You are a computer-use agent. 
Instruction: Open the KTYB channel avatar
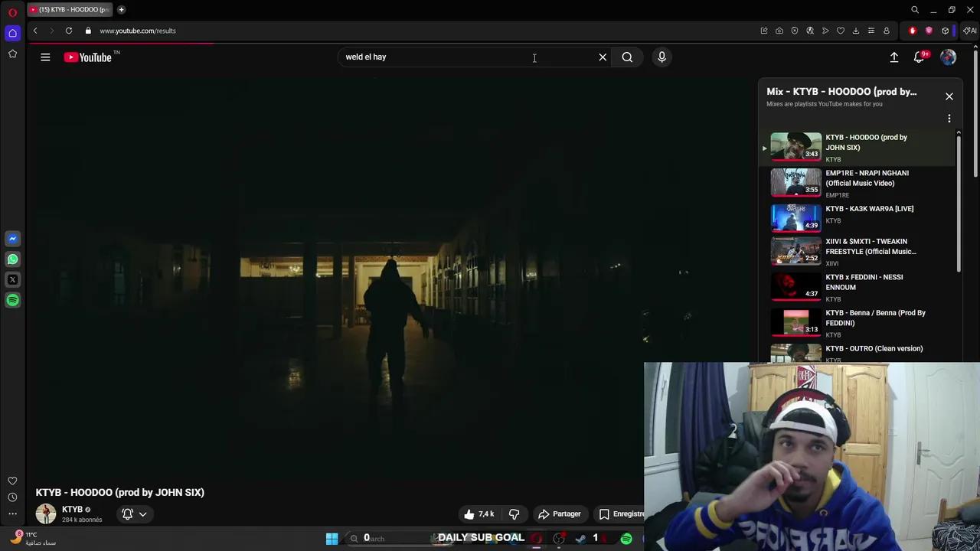pyautogui.click(x=46, y=514)
